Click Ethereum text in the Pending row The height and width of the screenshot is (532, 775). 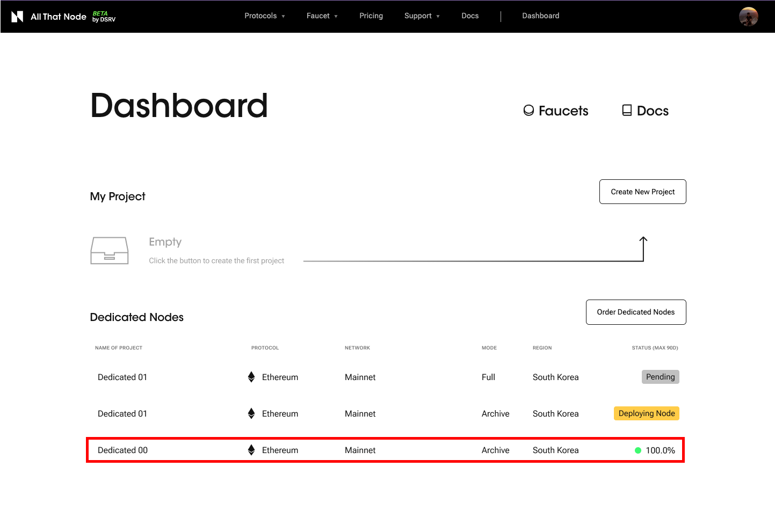280,377
